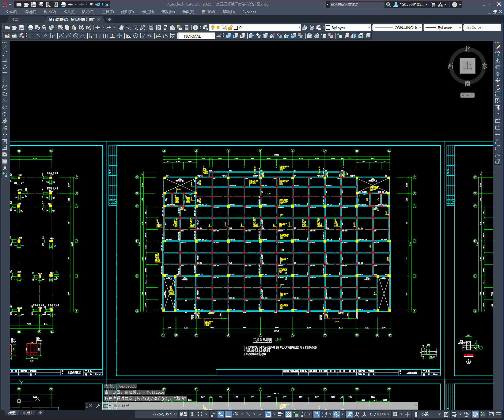This screenshot has height=420, width=504.
Task: Select the Hatch tool in draw toolbar
Action: [x=5, y=141]
